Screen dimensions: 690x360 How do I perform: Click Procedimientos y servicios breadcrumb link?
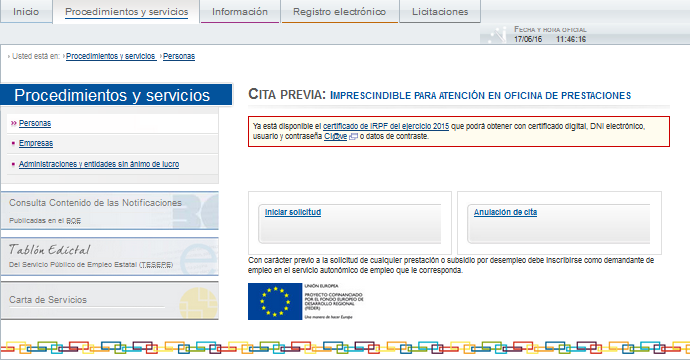pyautogui.click(x=111, y=56)
